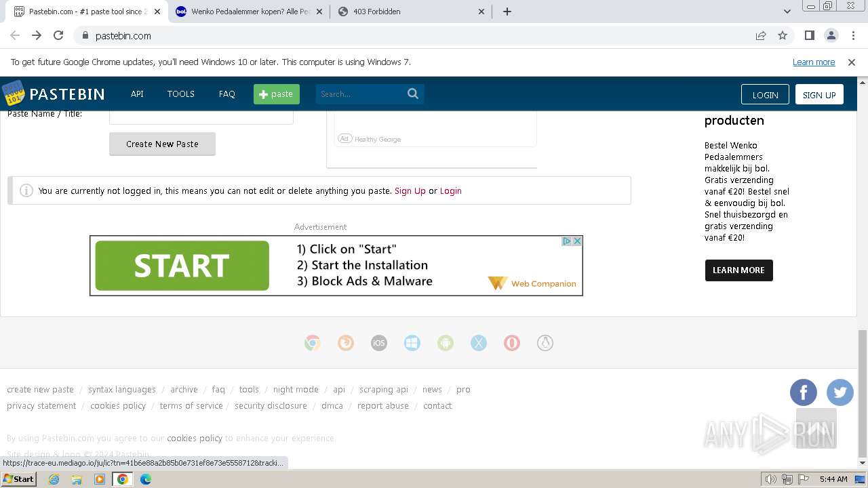Open the Chrome three-dot menu
This screenshot has height=488, width=868.
pos(853,36)
